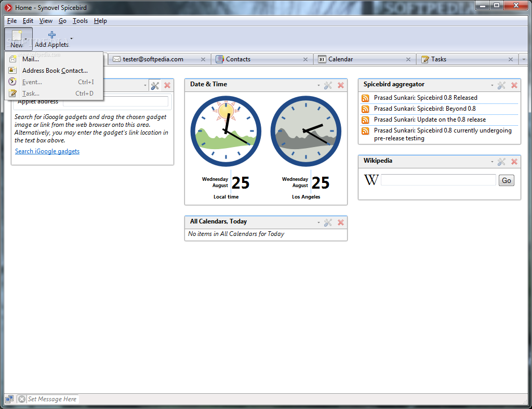The width and height of the screenshot is (532, 409).
Task: Open settings tools icon of applet address panel
Action: [155, 86]
